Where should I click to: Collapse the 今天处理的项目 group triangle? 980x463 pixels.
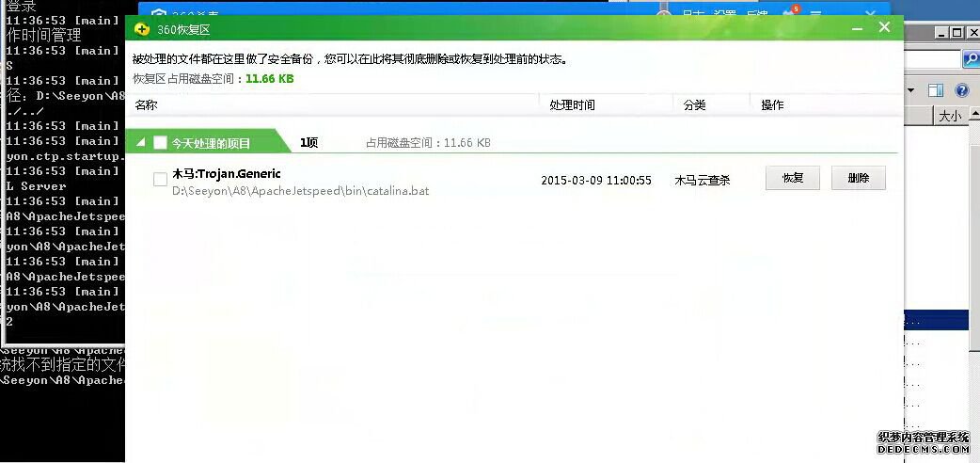[x=141, y=143]
